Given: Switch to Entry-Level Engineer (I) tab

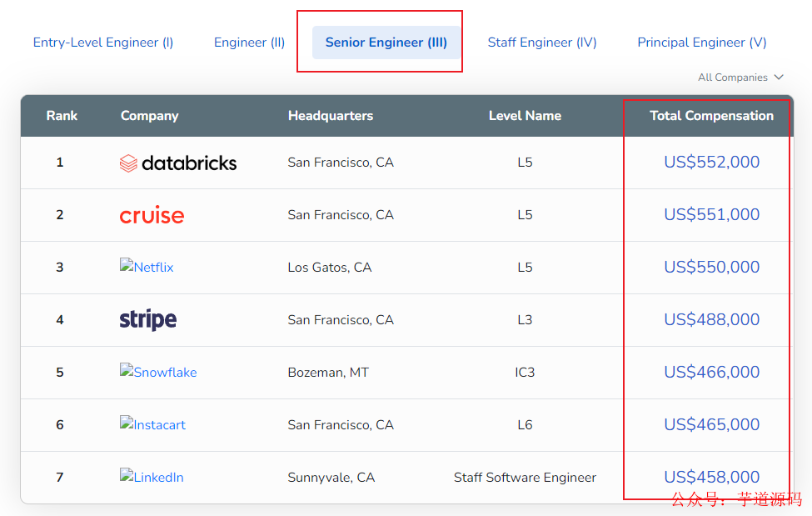Looking at the screenshot, I should [103, 43].
